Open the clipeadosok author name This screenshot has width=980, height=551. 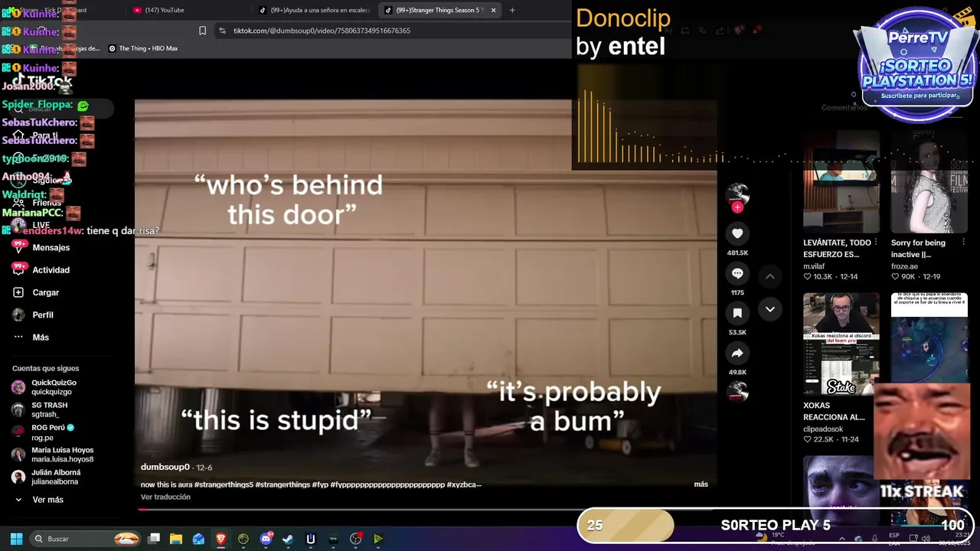(x=823, y=429)
